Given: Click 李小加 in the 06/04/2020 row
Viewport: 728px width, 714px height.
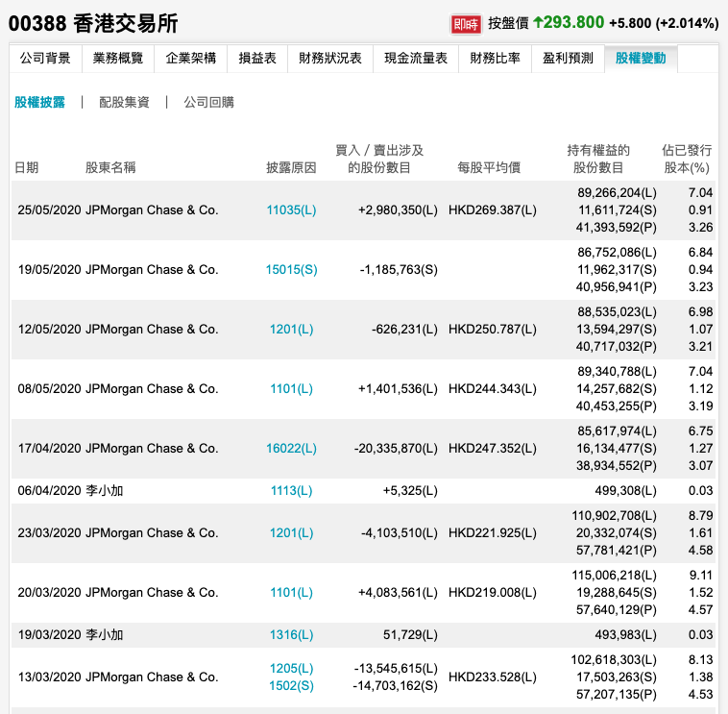Looking at the screenshot, I should coord(105,490).
